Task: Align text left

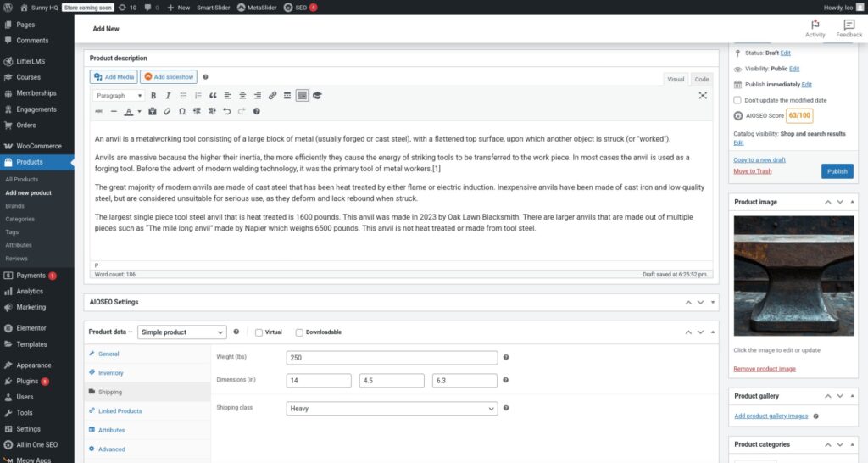Action: point(227,96)
